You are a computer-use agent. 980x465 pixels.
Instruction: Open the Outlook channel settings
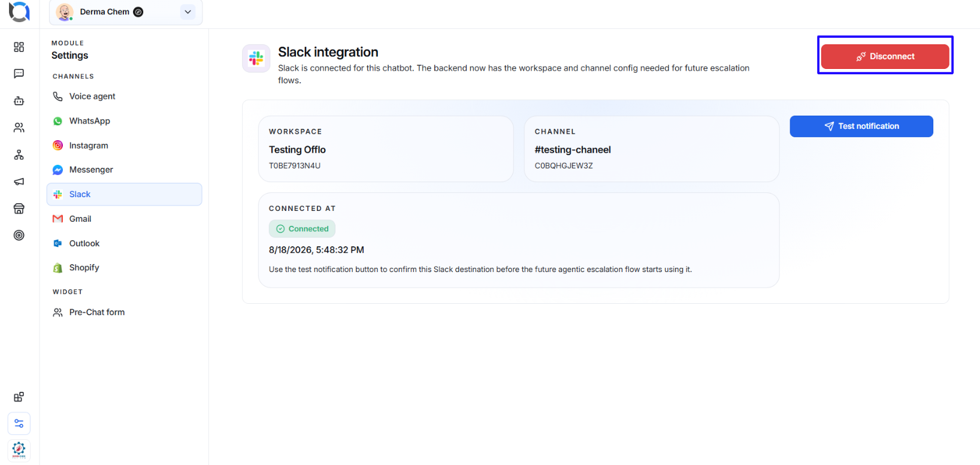click(125, 243)
